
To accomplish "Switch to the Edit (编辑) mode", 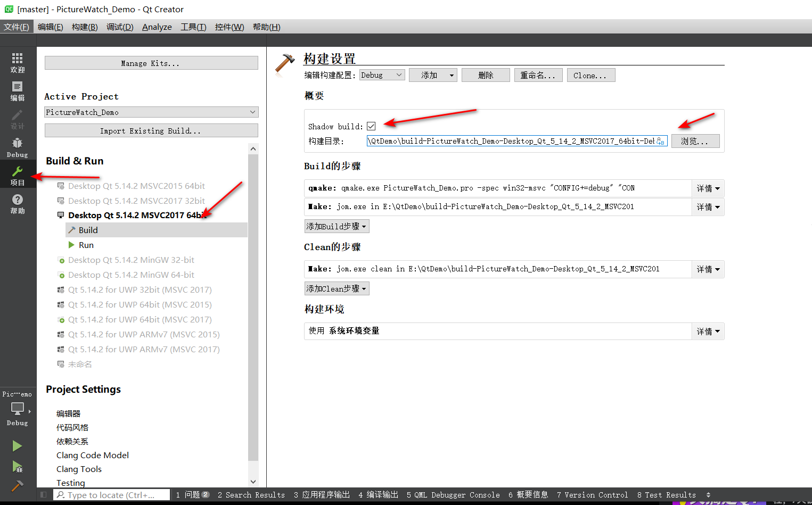I will pos(18,91).
